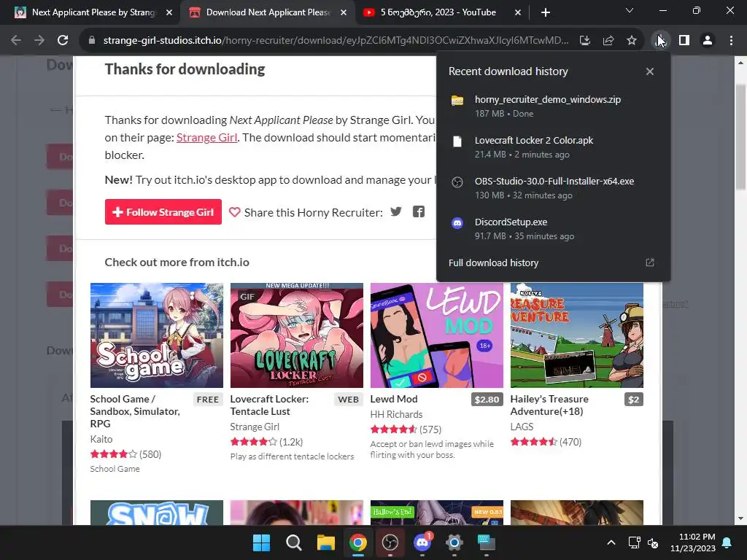This screenshot has height=560, width=747.
Task: Close the Recent download history popup
Action: (650, 71)
